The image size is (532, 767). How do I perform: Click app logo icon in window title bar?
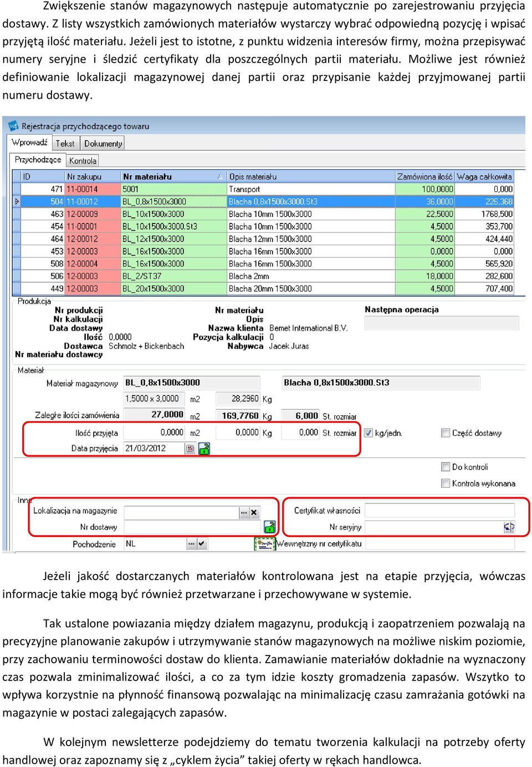[13, 126]
